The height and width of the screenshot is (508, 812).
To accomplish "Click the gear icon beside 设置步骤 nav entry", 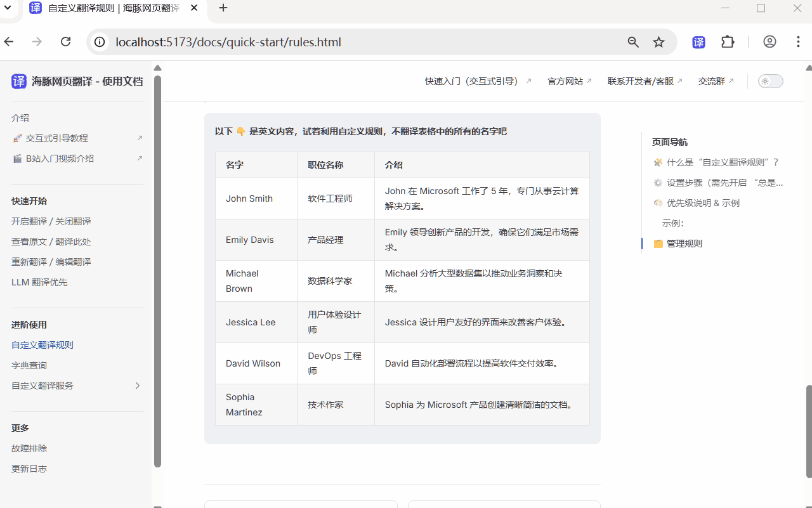I will click(658, 183).
